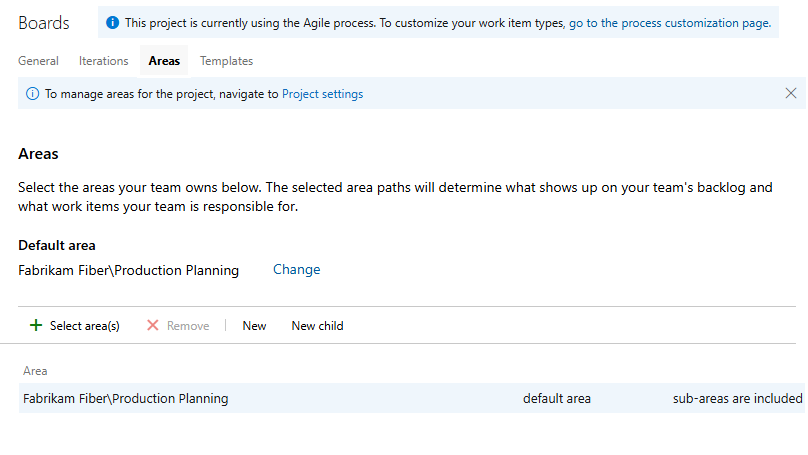Follow the Project settings link
This screenshot has width=808, height=455.
(322, 94)
